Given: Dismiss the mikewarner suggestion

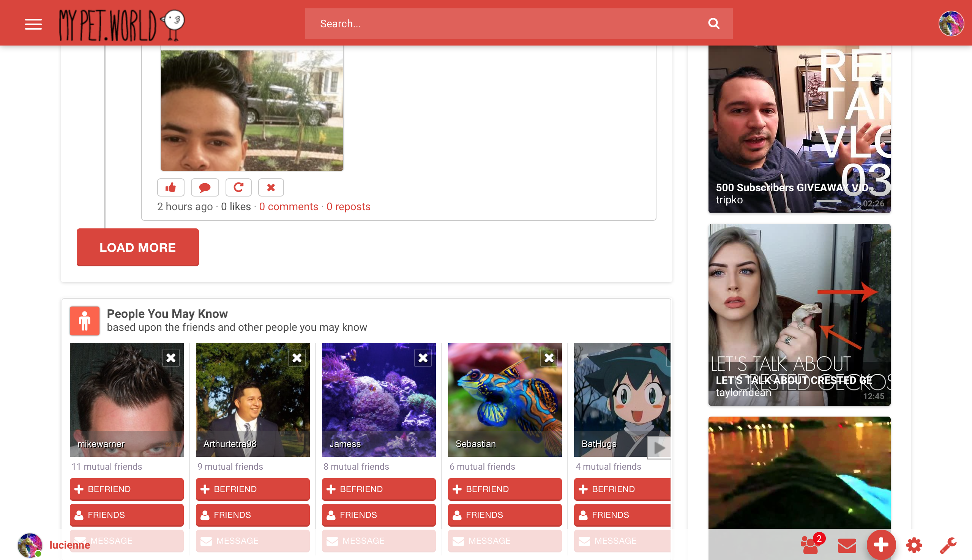Looking at the screenshot, I should [171, 358].
